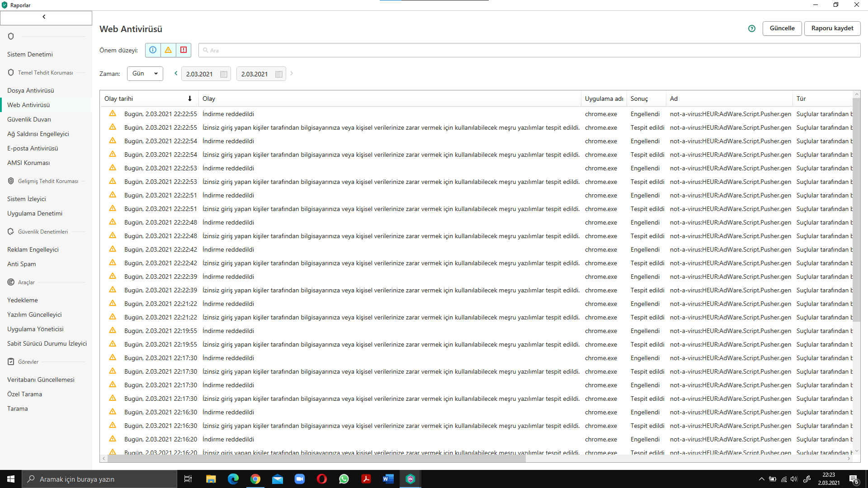The image size is (868, 488).
Task: Click the horizontal scrollbar of the table
Action: click(316, 459)
